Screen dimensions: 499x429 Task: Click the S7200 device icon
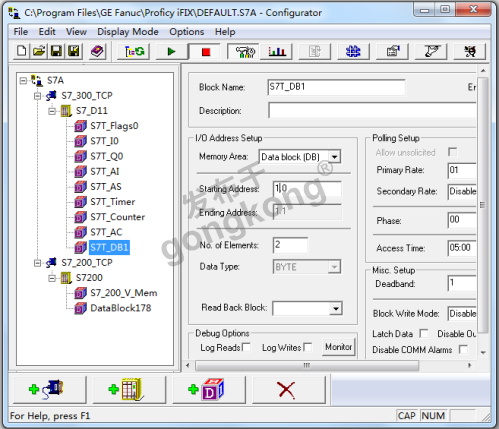click(66, 278)
